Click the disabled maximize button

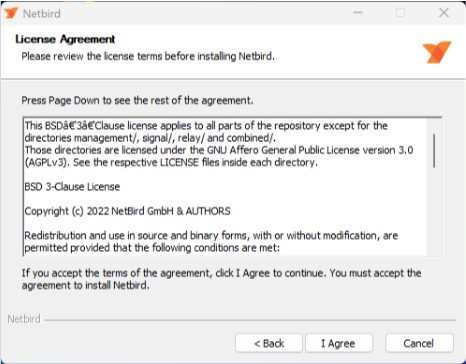(x=400, y=13)
